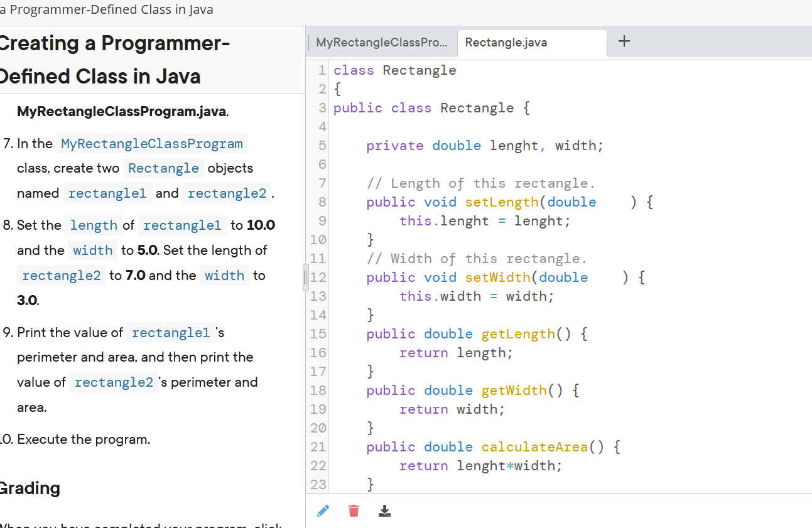This screenshot has width=812, height=528.
Task: Click the bold '10.0' value in step 8
Action: [x=261, y=225]
